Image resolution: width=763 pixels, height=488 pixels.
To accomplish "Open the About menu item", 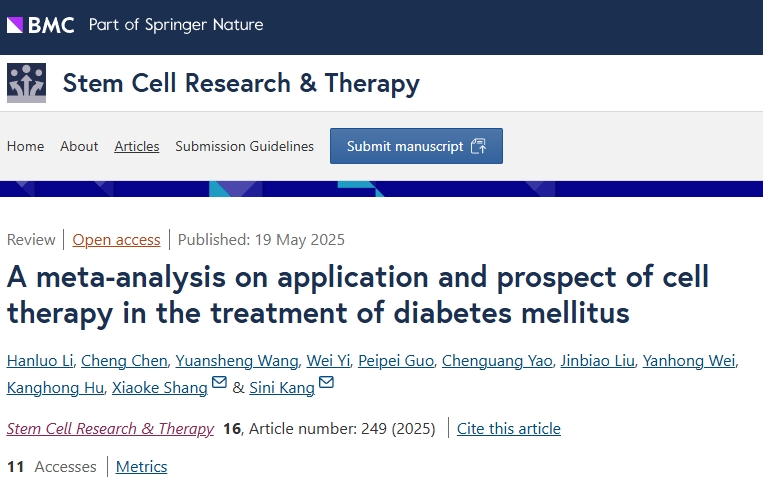I will (79, 146).
